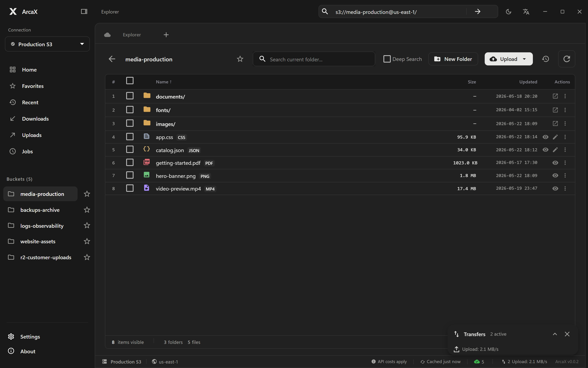Open Downloads in the sidebar
Screen dimensions: 588x368
[35, 119]
